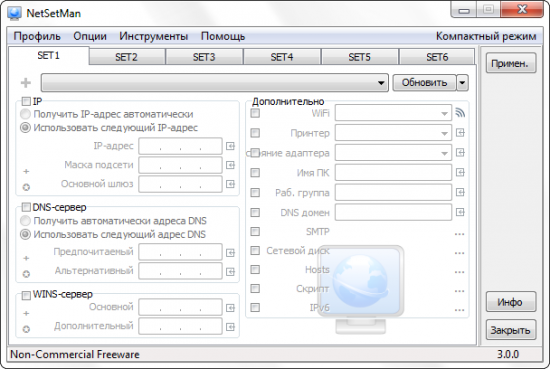This screenshot has height=369, width=550.
Task: Tick the Hosts checkbox
Action: pyautogui.click(x=255, y=269)
